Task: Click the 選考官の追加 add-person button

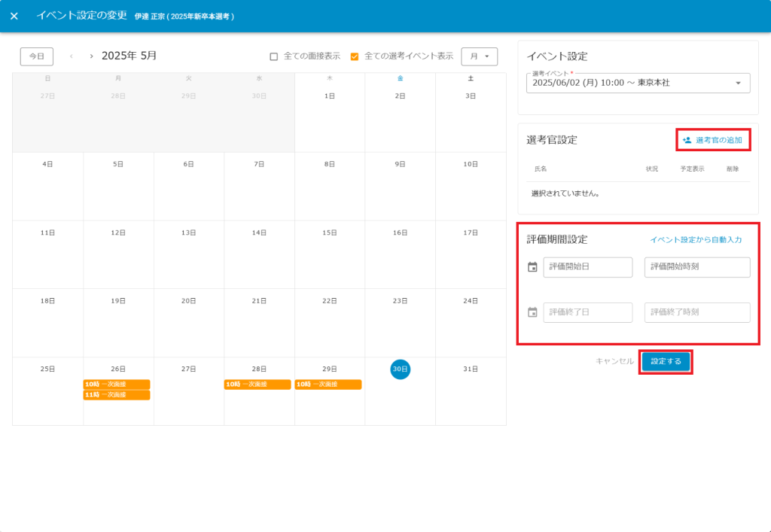Action: click(712, 140)
